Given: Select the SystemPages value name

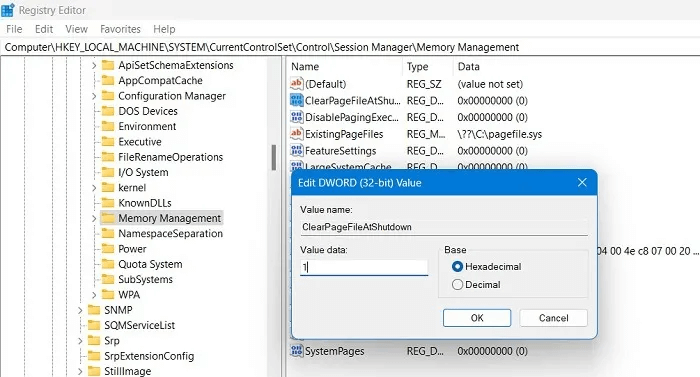Looking at the screenshot, I should (x=334, y=351).
